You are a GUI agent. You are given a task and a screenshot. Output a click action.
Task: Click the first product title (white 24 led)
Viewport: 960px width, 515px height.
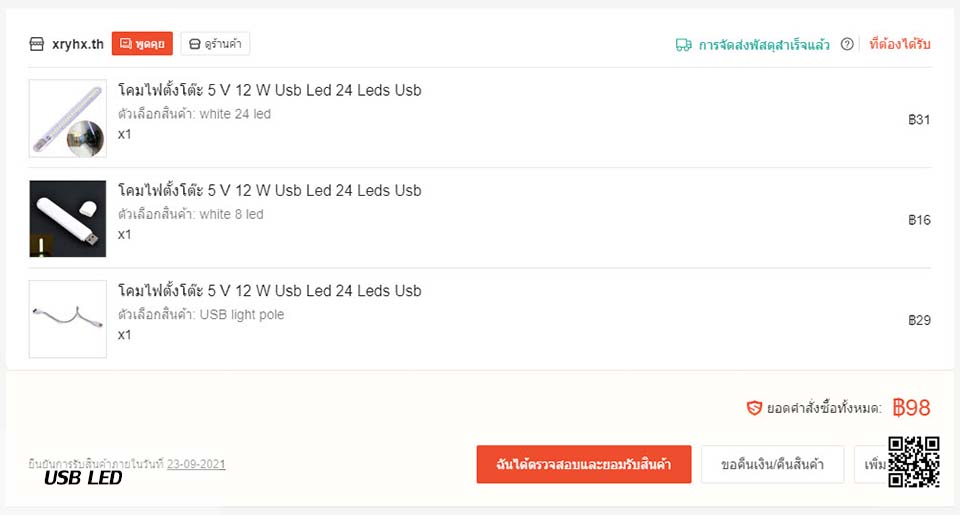point(269,90)
